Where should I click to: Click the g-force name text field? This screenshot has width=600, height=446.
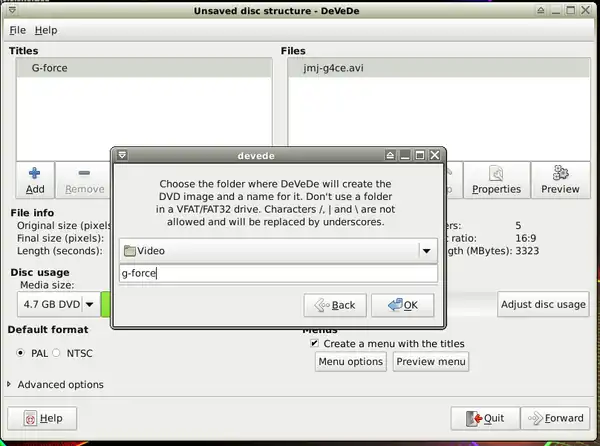click(278, 273)
